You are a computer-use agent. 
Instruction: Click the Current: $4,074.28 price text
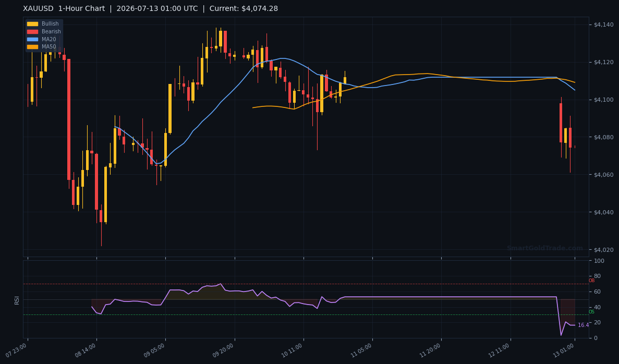pyautogui.click(x=244, y=9)
